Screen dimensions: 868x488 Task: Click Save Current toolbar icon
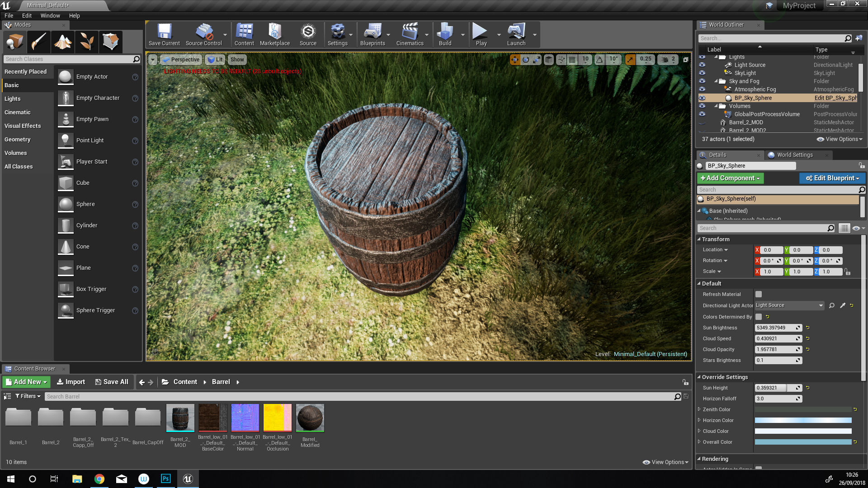[x=164, y=35]
